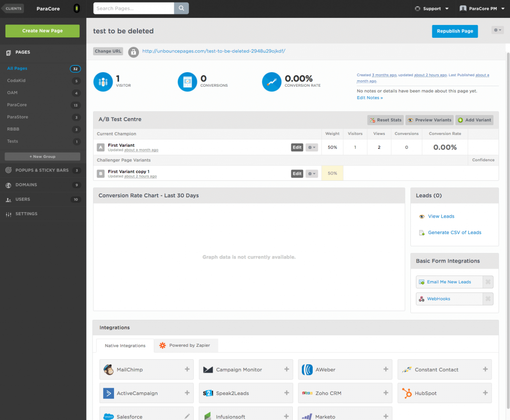Switch to Powered by Zapier tab
Image resolution: width=510 pixels, height=420 pixels.
coord(186,345)
